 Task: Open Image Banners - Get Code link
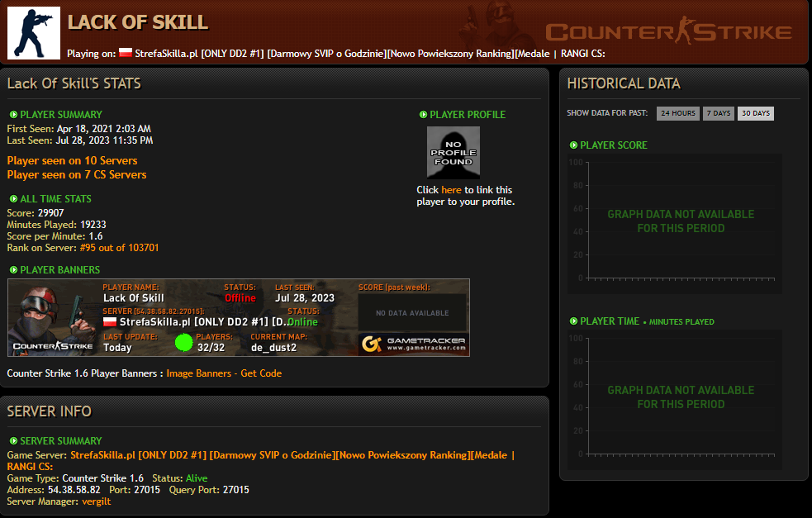click(x=224, y=373)
